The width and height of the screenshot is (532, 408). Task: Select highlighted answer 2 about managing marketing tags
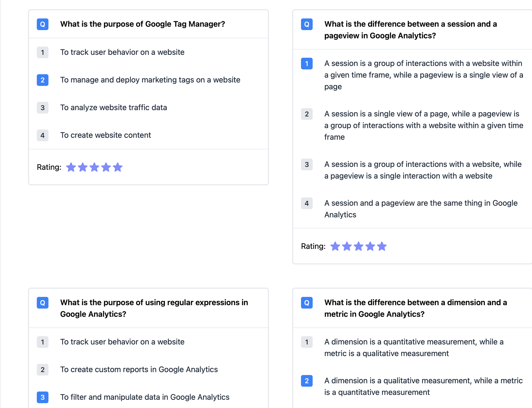[150, 80]
